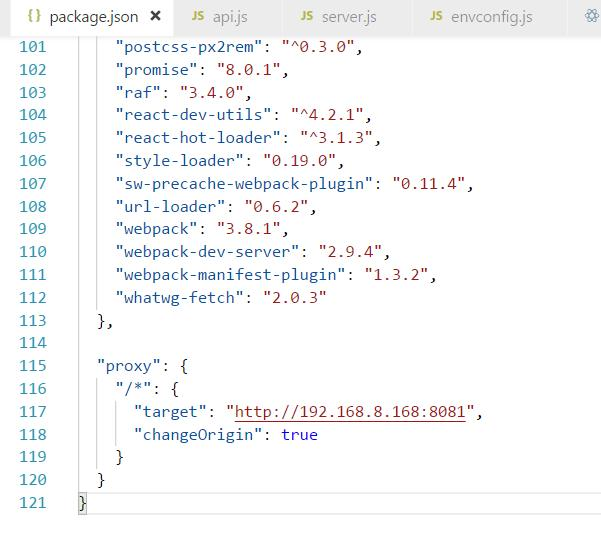
Task: Click line number 101 in the gutter
Action: click(x=33, y=47)
